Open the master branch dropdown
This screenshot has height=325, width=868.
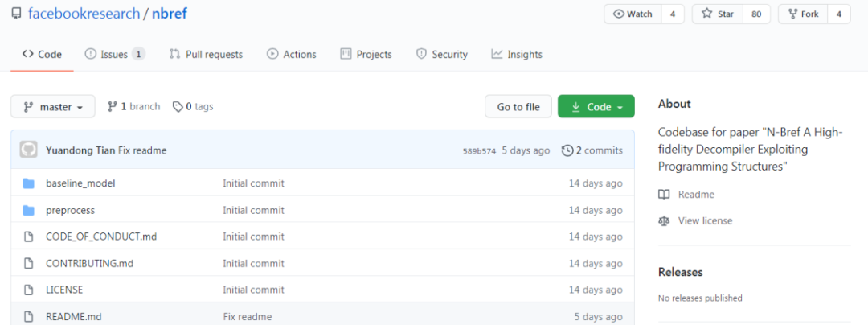click(x=53, y=107)
